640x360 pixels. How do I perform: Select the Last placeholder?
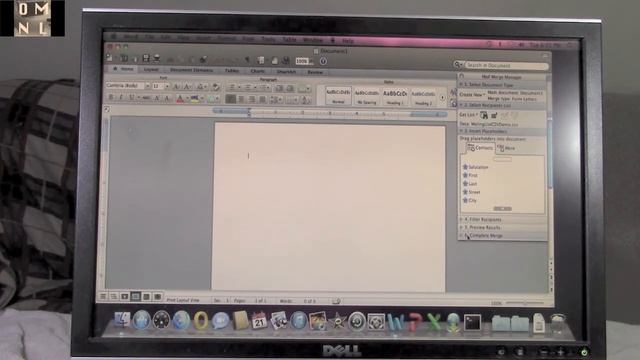[x=470, y=184]
